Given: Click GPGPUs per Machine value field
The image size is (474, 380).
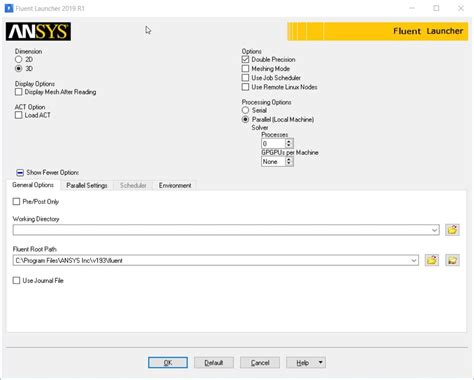Looking at the screenshot, I should click(273, 161).
